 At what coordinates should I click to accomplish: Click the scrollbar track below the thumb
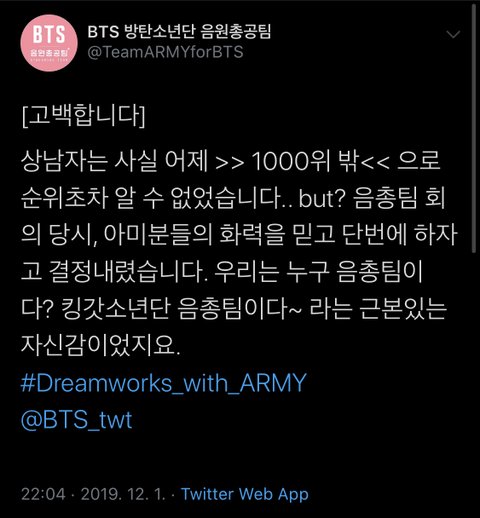[474, 383]
